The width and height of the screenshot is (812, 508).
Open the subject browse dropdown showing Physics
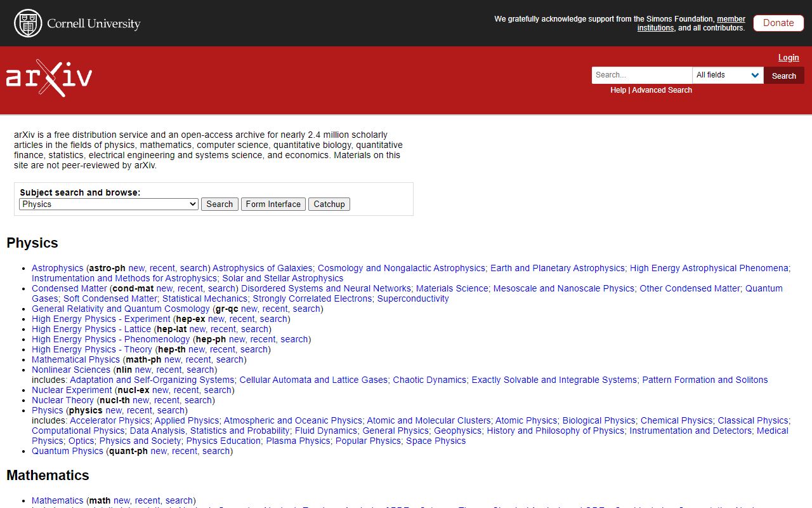click(108, 204)
